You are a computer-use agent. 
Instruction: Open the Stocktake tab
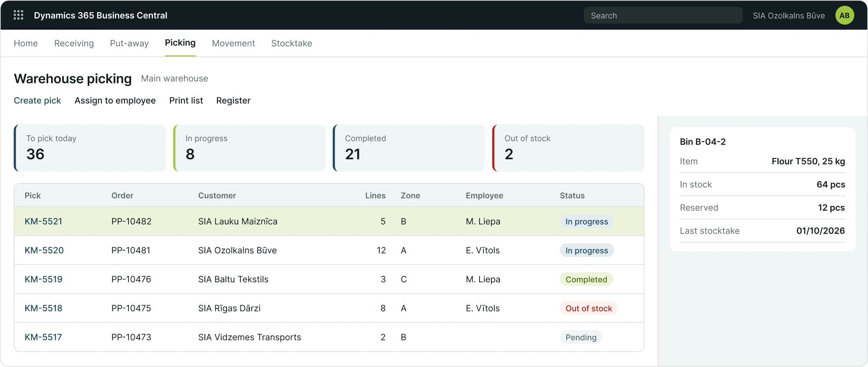[x=292, y=43]
